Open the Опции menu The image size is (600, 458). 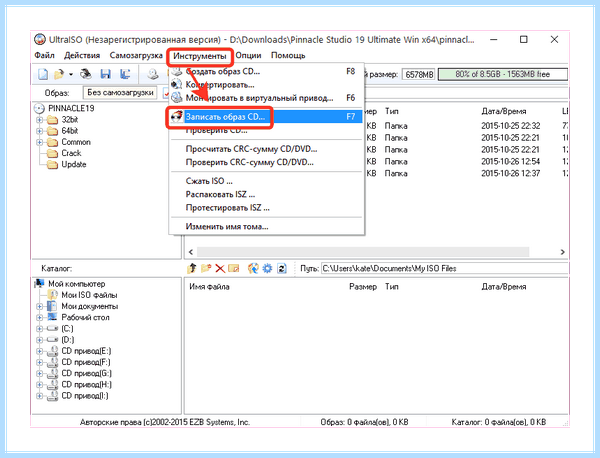point(248,55)
